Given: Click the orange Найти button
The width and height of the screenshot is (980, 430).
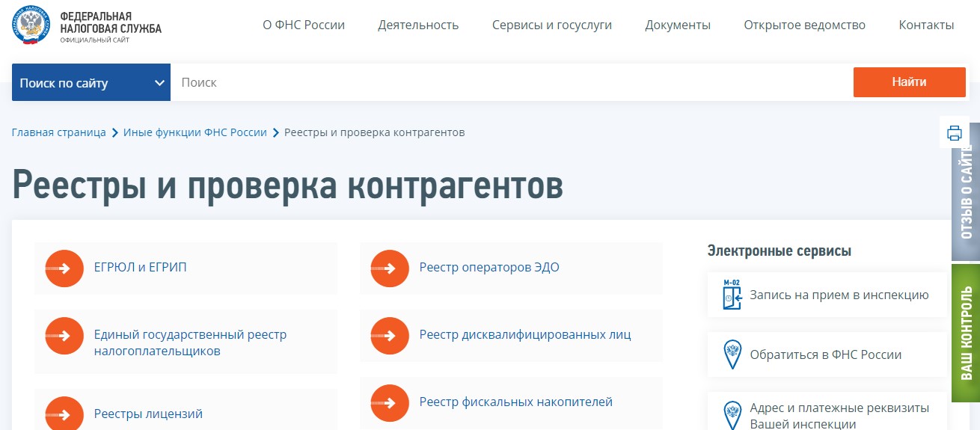Looking at the screenshot, I should 909,82.
